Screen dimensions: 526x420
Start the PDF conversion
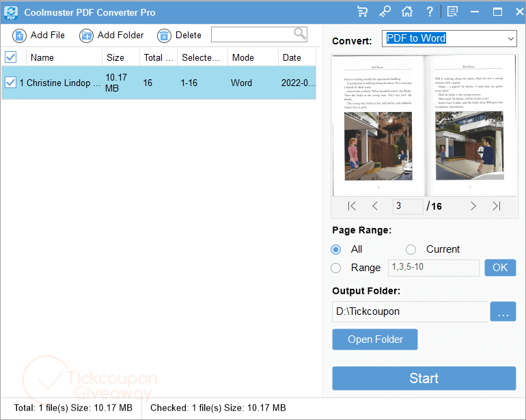click(x=424, y=378)
